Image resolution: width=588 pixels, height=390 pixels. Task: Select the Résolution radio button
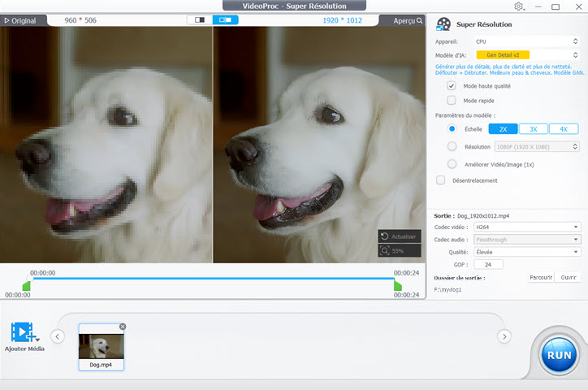click(452, 147)
